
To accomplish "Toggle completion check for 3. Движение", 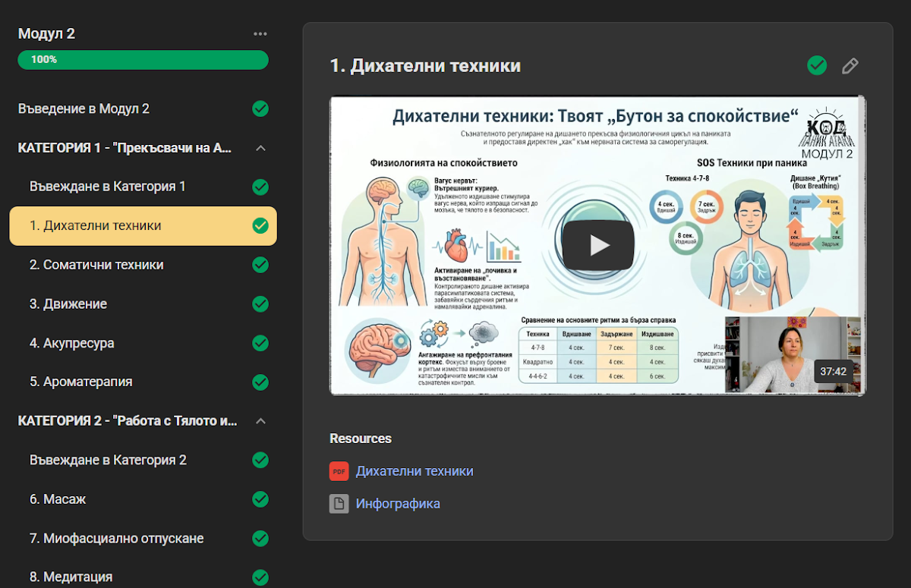I will tap(260, 304).
